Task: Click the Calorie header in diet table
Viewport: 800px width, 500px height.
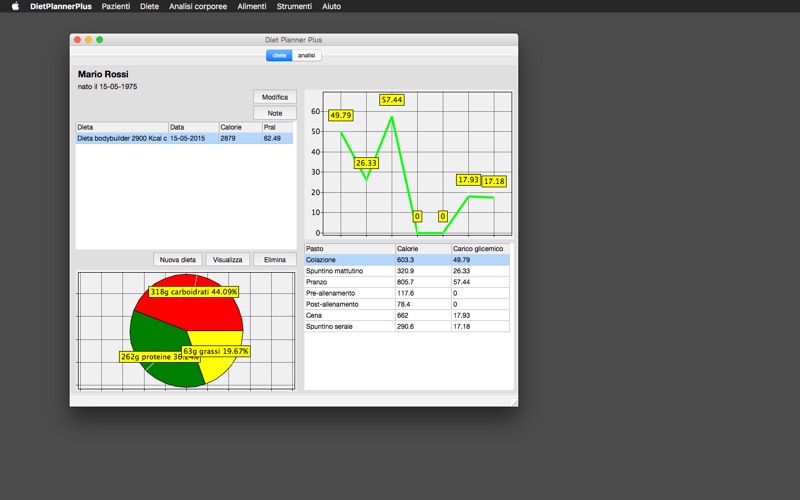Action: [x=240, y=127]
